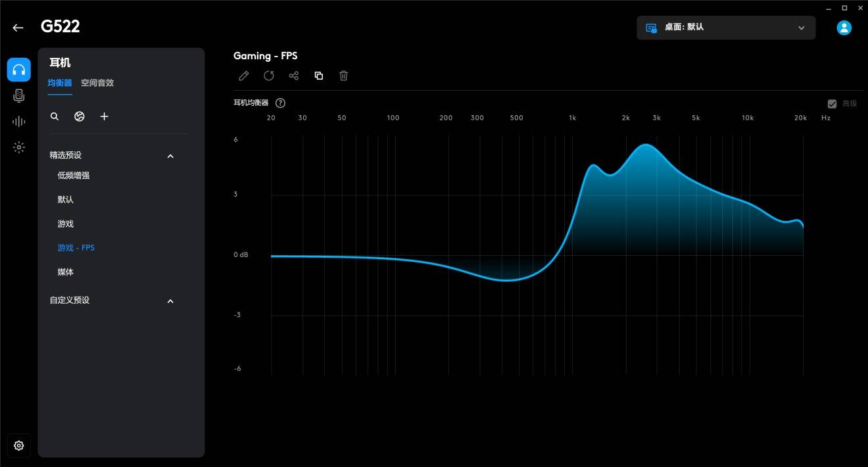
Task: Share the Gaming - FPS preset
Action: click(x=294, y=76)
